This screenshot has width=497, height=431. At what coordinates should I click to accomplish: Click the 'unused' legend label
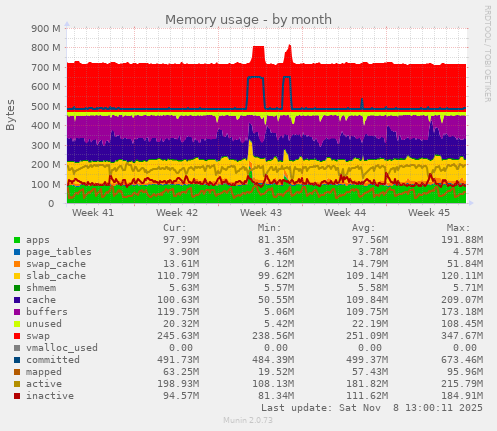tap(44, 324)
